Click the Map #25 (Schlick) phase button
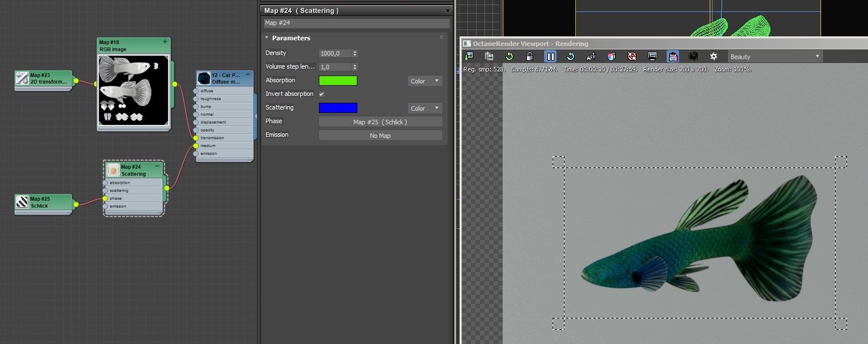The height and width of the screenshot is (344, 868). coord(380,121)
